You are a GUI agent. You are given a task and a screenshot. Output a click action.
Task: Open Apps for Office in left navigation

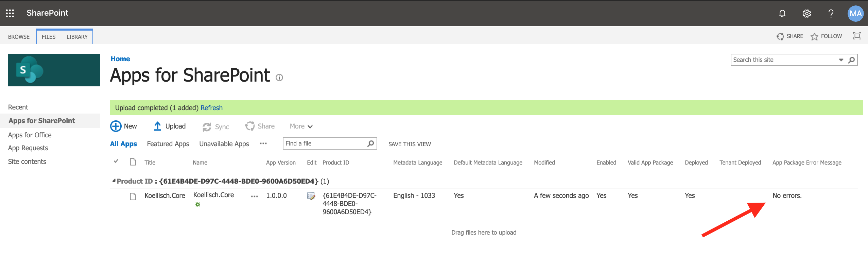(30, 135)
